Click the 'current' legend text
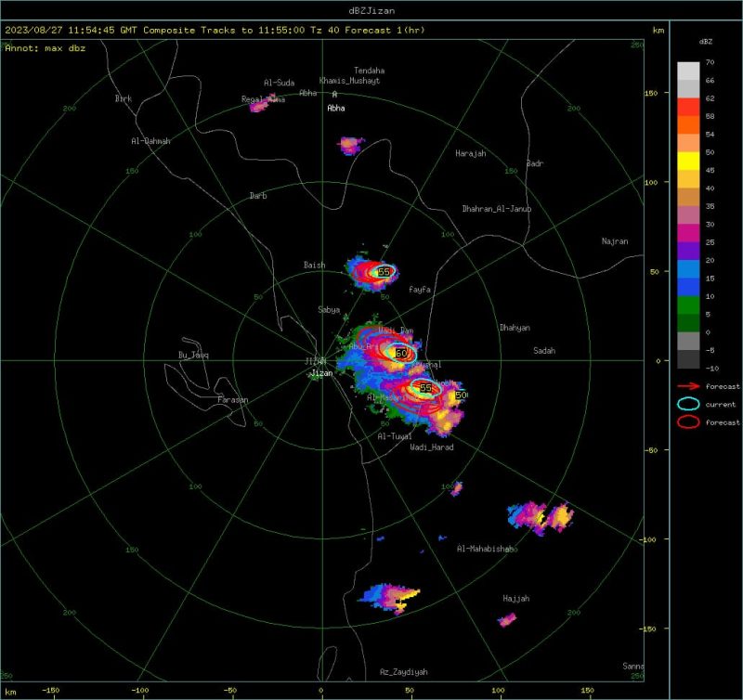This screenshot has height=700, width=743. [721, 405]
